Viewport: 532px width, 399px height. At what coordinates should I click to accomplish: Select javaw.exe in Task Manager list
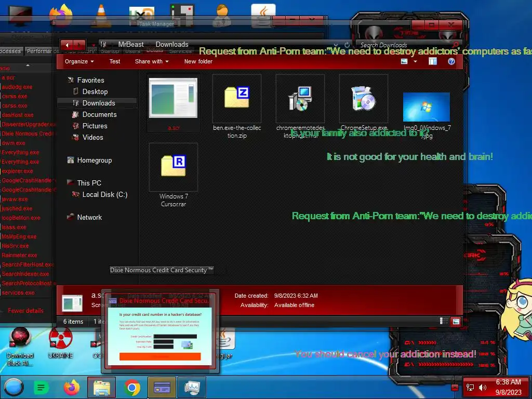(15, 199)
